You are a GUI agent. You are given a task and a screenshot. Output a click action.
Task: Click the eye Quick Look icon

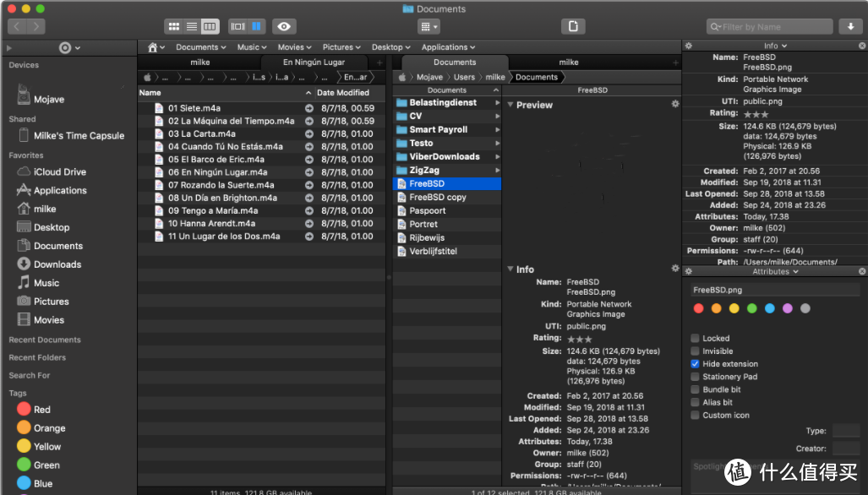284,26
